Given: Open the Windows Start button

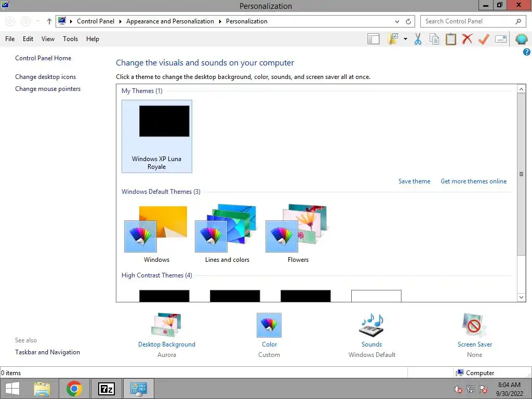Looking at the screenshot, I should tap(12, 389).
